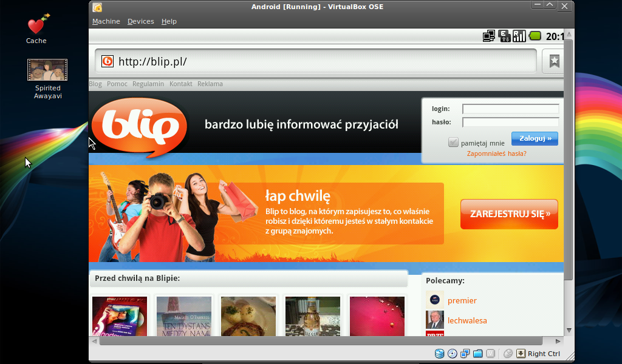622x364 pixels.
Task: Open the Machine menu
Action: click(x=106, y=21)
